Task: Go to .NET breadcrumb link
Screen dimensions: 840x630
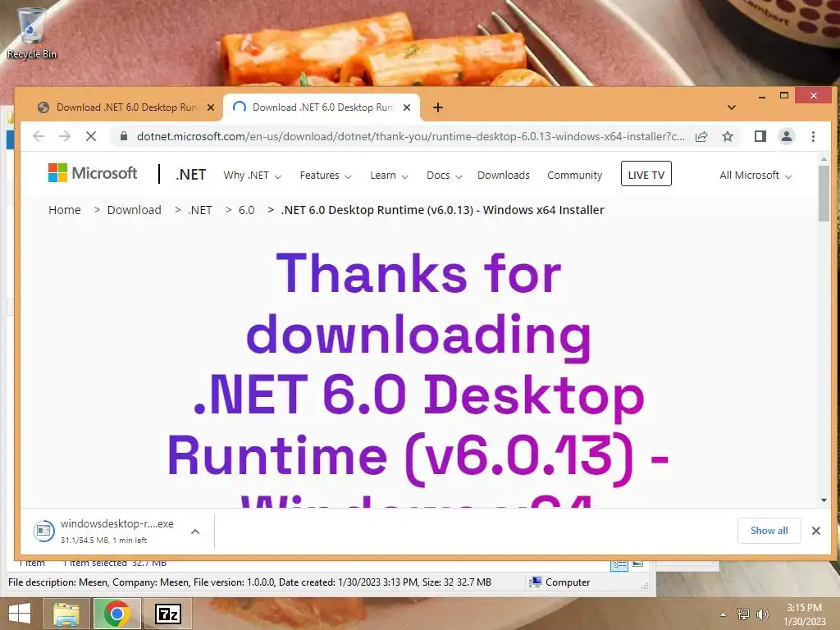Action: (x=200, y=210)
